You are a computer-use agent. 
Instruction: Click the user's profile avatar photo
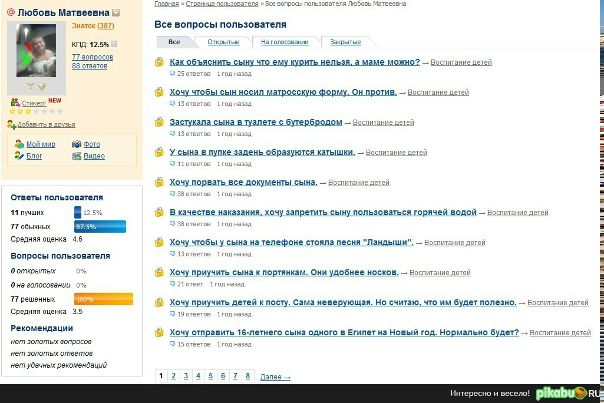pos(36,50)
